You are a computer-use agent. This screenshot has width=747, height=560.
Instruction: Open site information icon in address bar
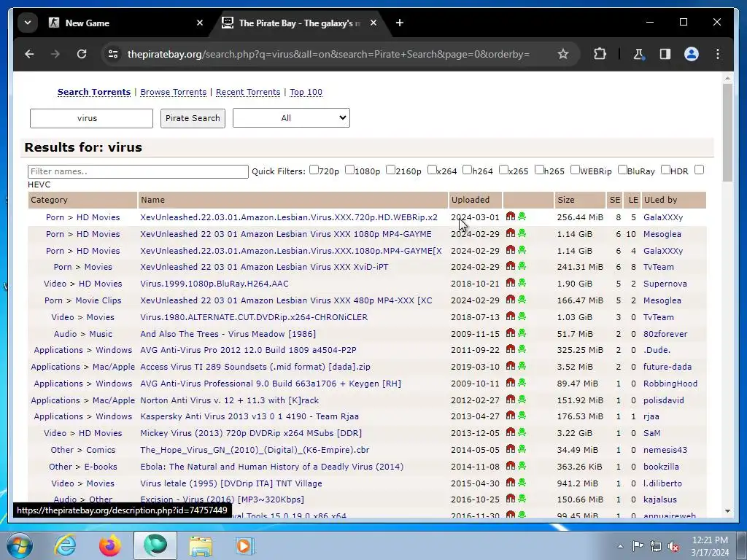point(113,54)
